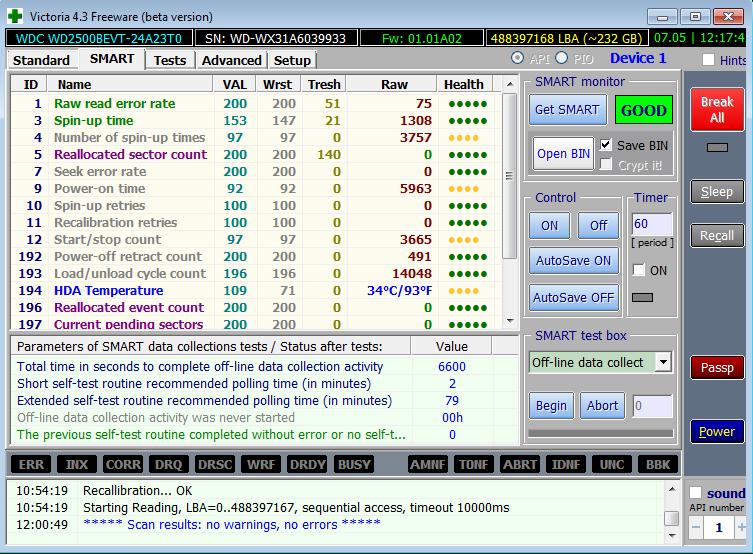
Task: Click the green GOOD status indicator
Action: (644, 110)
